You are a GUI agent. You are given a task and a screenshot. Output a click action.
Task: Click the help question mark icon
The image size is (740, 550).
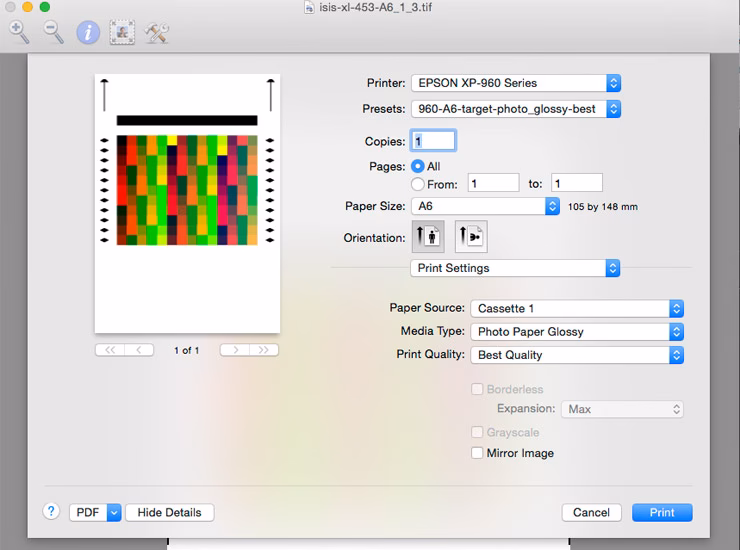coord(51,511)
